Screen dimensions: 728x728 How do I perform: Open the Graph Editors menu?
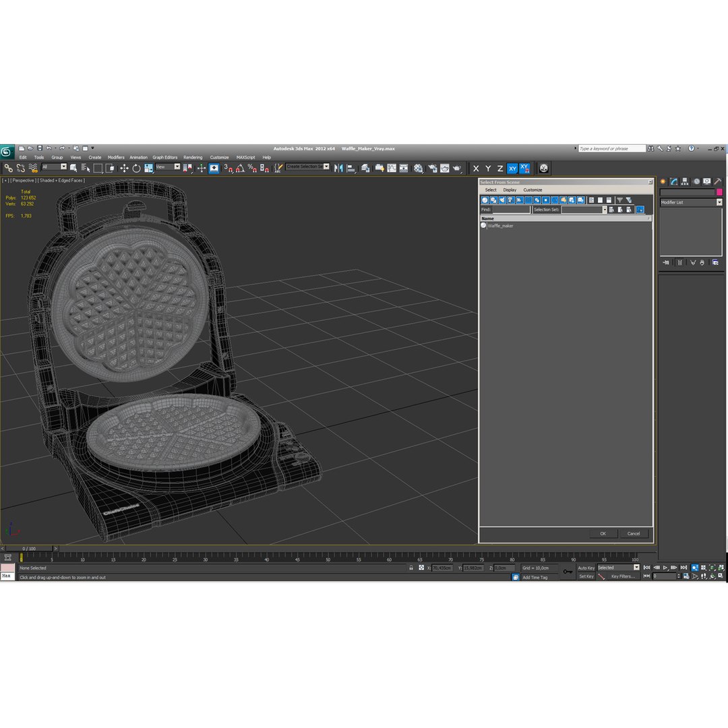165,157
